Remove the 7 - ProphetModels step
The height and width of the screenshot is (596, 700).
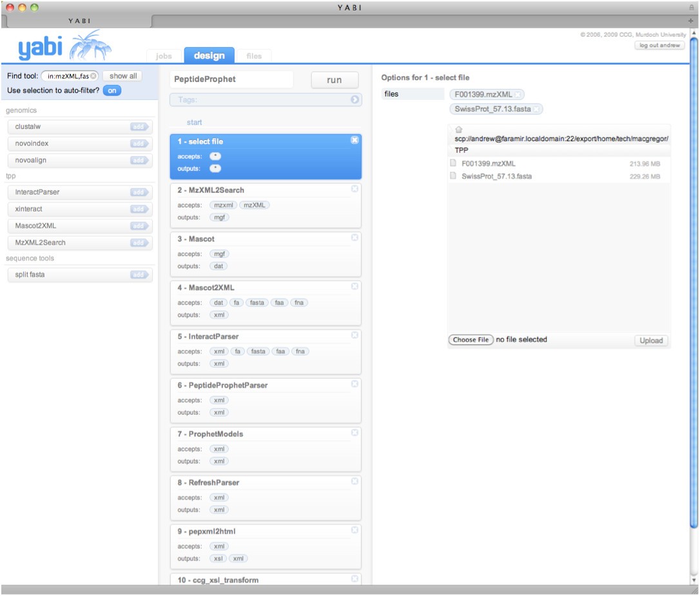pyautogui.click(x=355, y=432)
